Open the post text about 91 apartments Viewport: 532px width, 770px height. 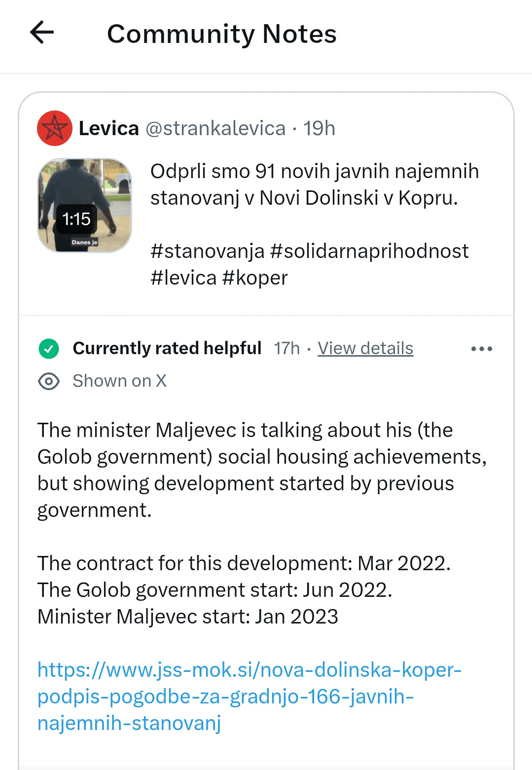pyautogui.click(x=314, y=184)
